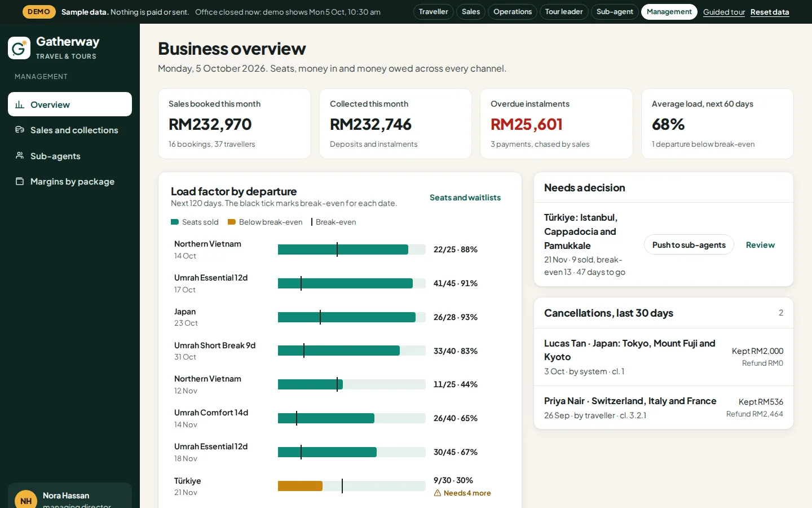Switch to the Operations role

(513, 12)
